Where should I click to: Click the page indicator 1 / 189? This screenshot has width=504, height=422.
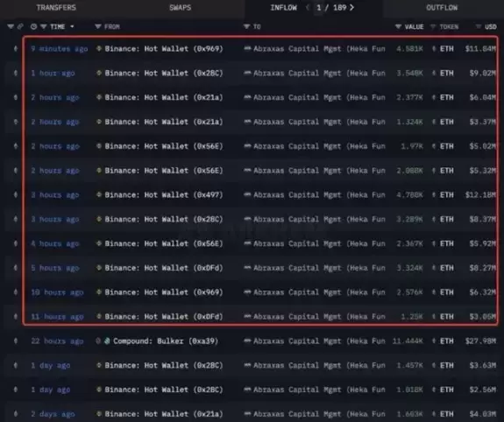[331, 7]
